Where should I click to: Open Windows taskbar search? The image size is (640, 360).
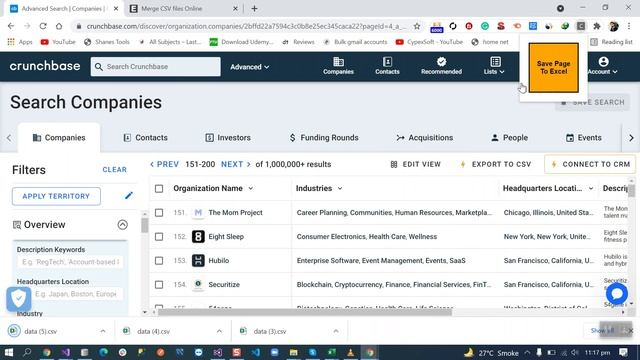27,352
